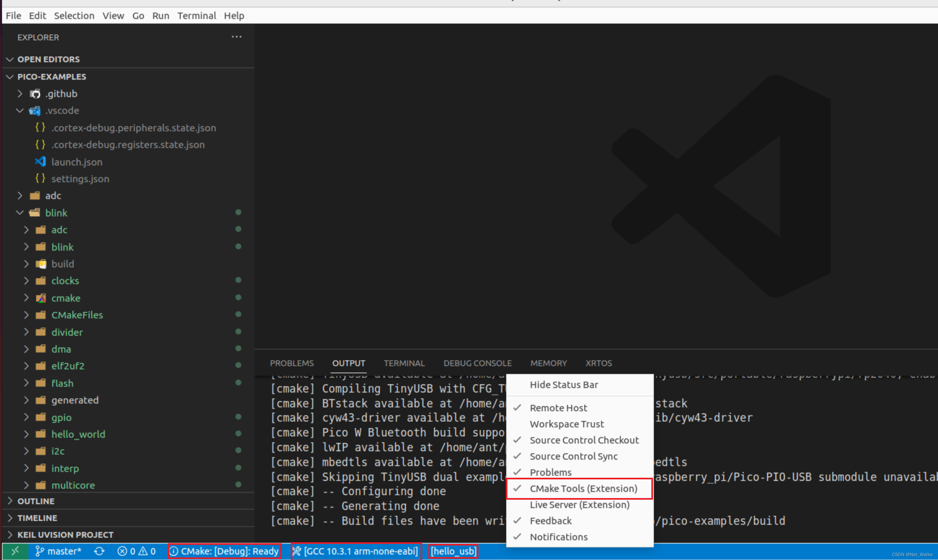The height and width of the screenshot is (560, 938).
Task: Toggle CMake Tools (Extension) status item
Action: (x=583, y=488)
